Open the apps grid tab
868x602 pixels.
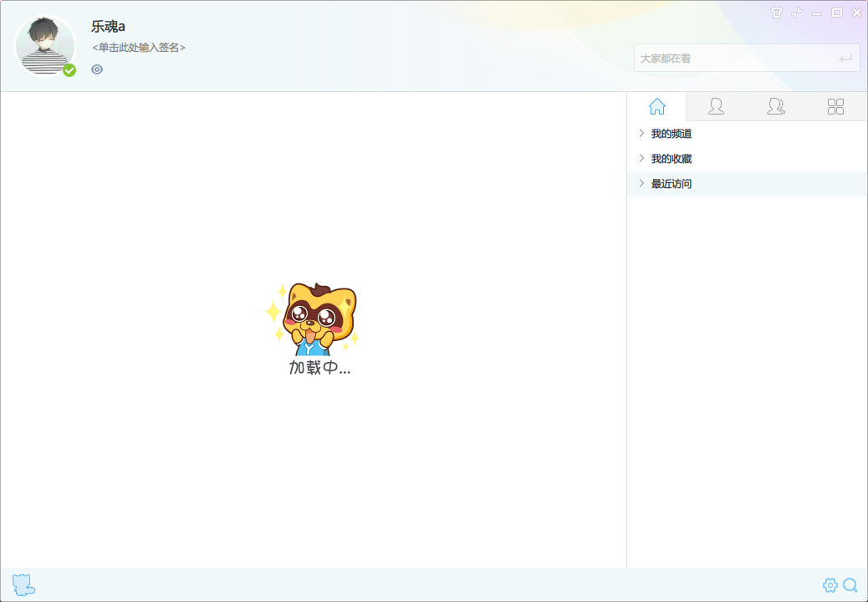835,106
